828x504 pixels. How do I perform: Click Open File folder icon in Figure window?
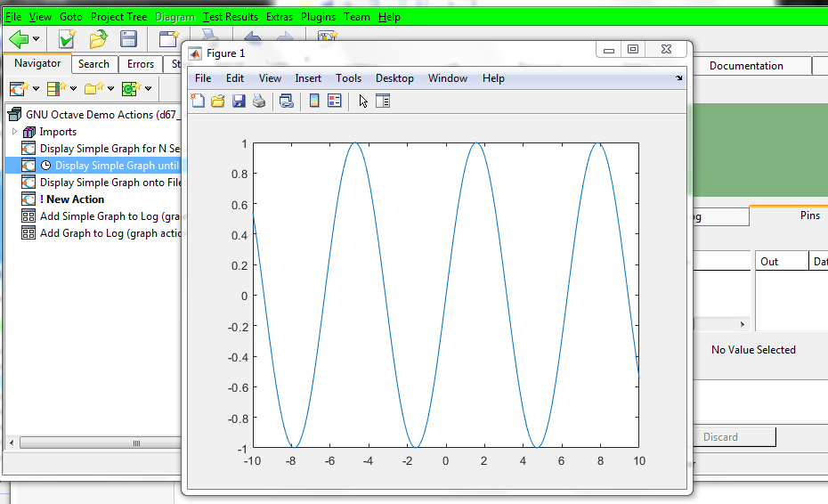pyautogui.click(x=217, y=102)
